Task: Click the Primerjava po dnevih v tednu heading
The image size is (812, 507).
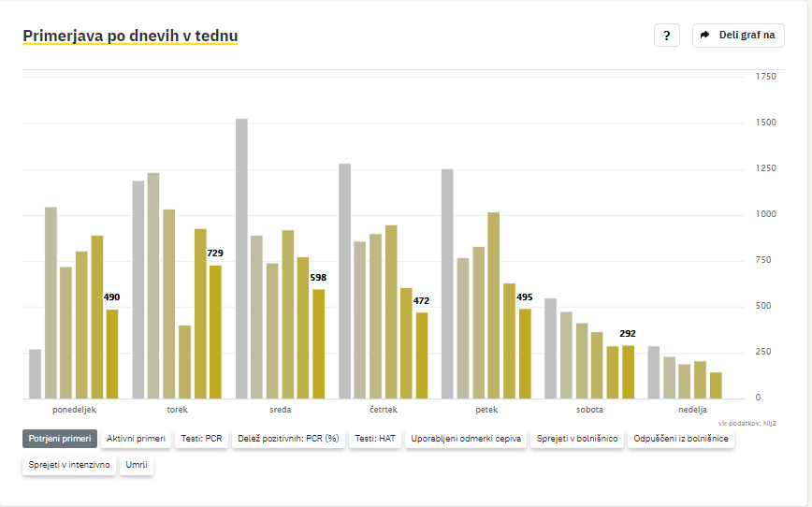Action: (x=130, y=36)
